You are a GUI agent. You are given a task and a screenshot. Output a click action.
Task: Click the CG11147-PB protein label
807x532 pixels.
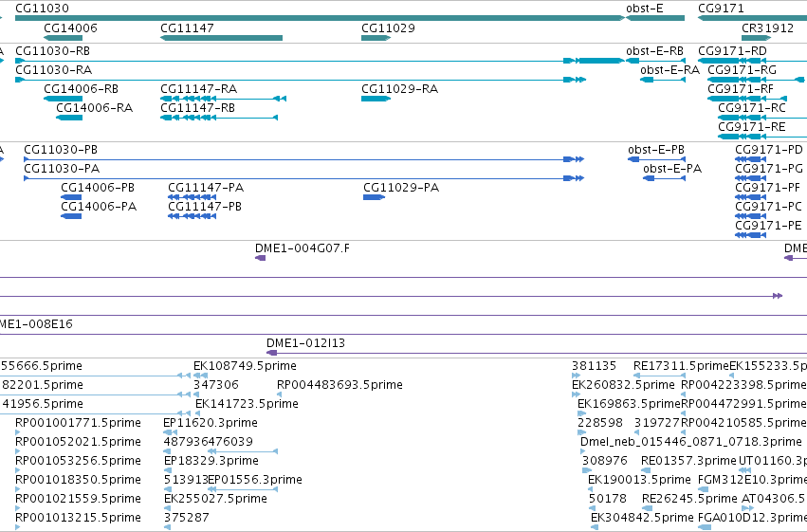(205, 207)
